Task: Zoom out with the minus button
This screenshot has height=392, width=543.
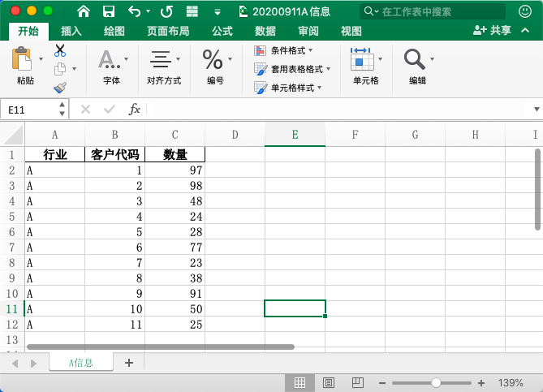Action: click(x=382, y=382)
